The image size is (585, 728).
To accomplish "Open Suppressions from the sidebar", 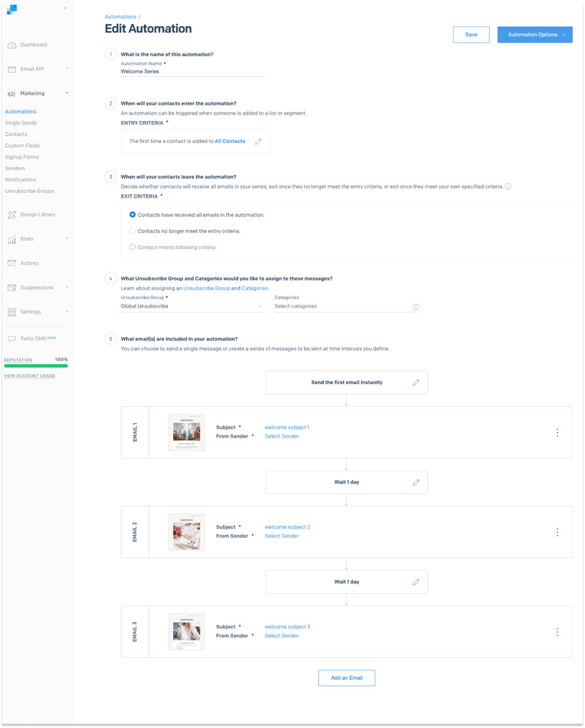I will point(36,287).
